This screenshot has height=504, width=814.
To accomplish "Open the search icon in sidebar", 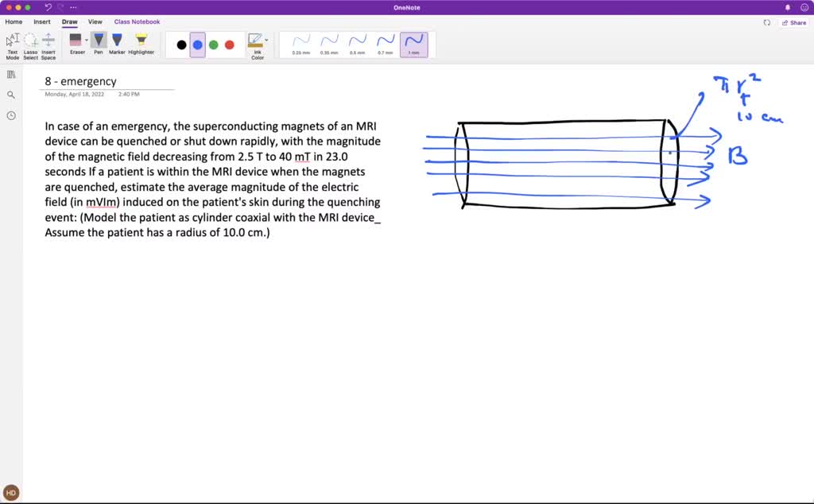I will click(x=11, y=95).
